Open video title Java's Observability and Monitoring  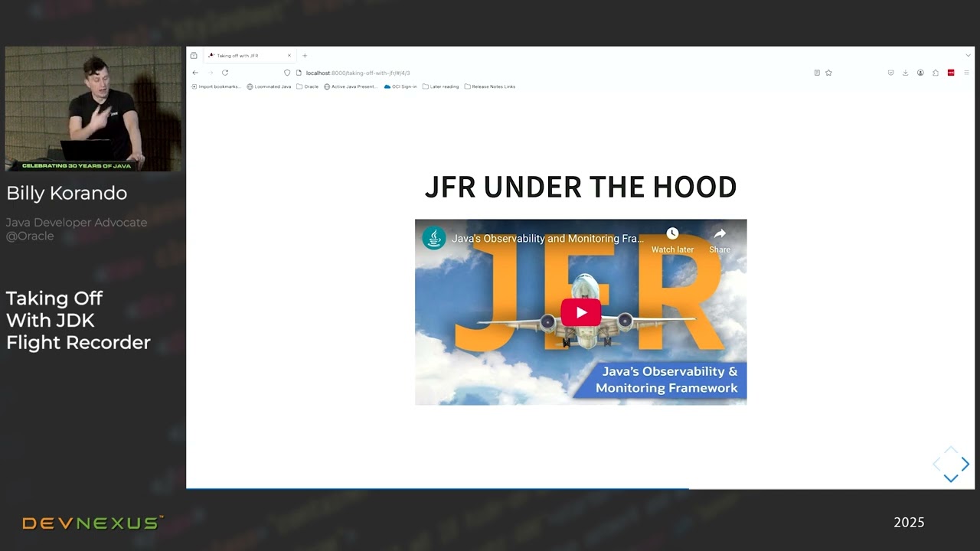547,239
